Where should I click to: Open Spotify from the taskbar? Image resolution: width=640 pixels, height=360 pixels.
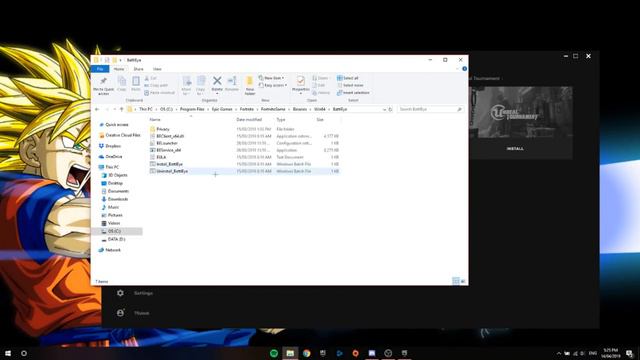274,353
